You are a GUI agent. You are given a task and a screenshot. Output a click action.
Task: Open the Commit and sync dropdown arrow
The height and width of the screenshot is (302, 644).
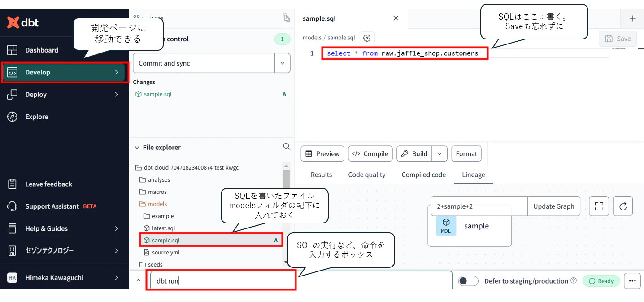point(283,63)
